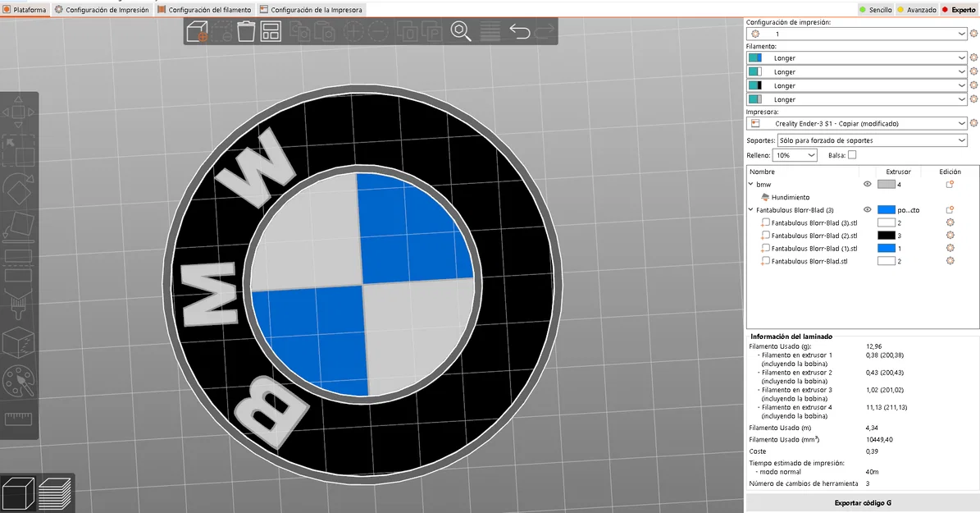The image size is (980, 513).
Task: Click the Copy icon in the top toolbar
Action: (x=299, y=31)
